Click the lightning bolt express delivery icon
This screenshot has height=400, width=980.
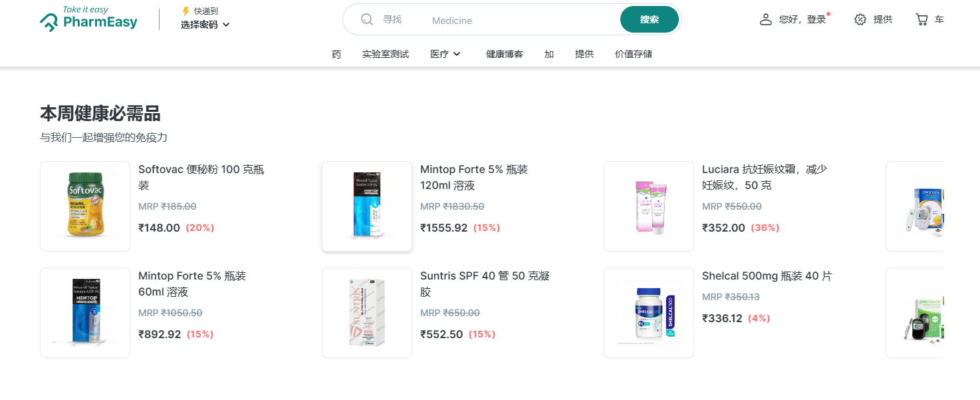tap(185, 11)
